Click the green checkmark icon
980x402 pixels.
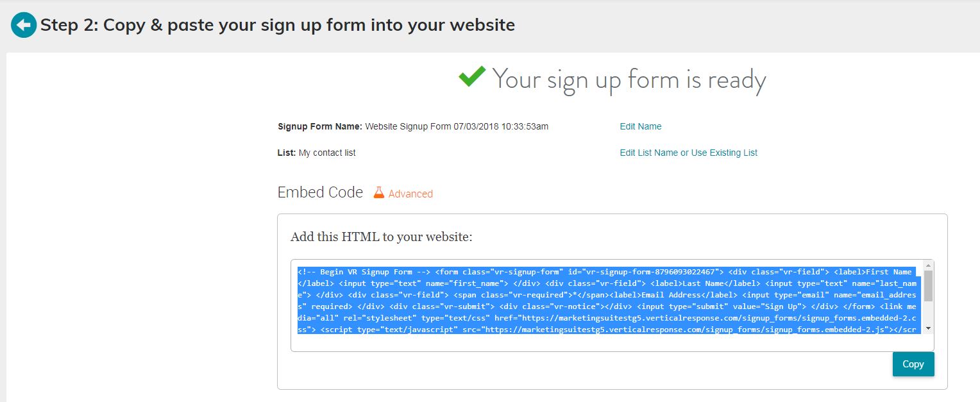[472, 76]
